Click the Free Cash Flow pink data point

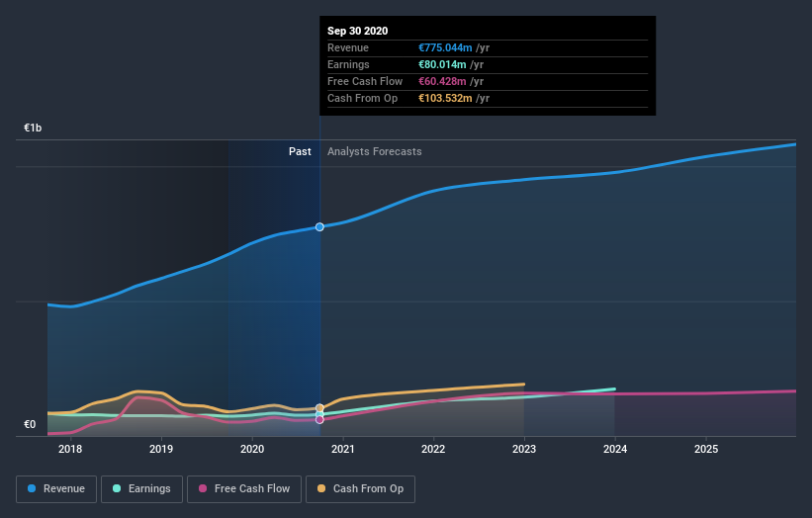(319, 420)
